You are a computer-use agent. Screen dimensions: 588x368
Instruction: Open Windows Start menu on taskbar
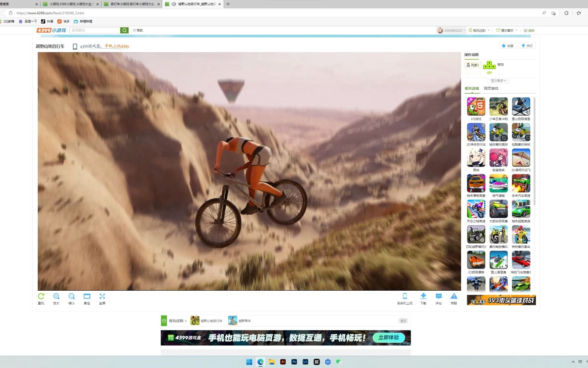(249, 362)
